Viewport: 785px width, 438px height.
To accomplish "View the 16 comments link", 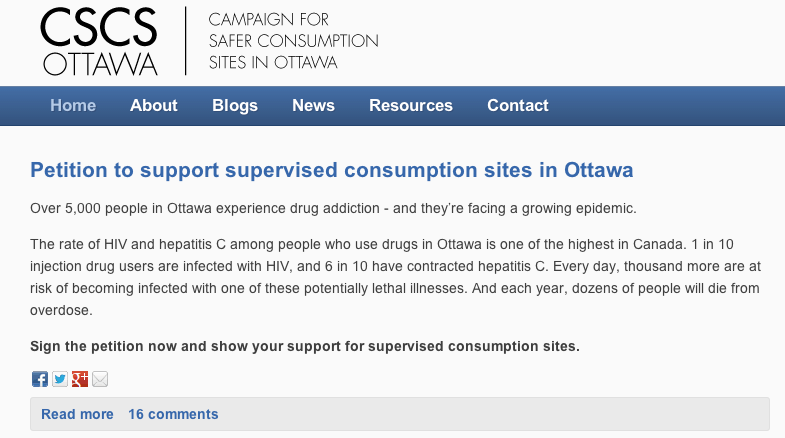I will (173, 414).
